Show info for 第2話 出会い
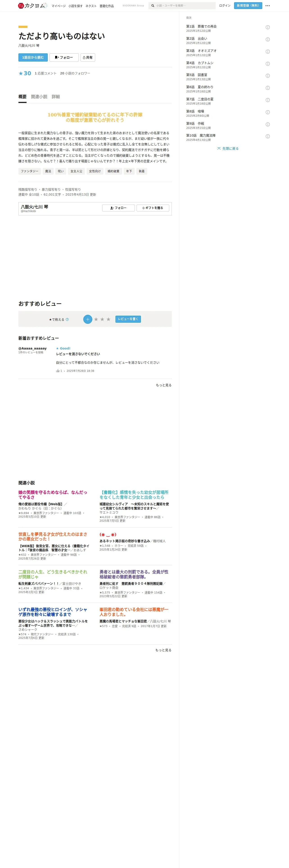 pos(267,39)
